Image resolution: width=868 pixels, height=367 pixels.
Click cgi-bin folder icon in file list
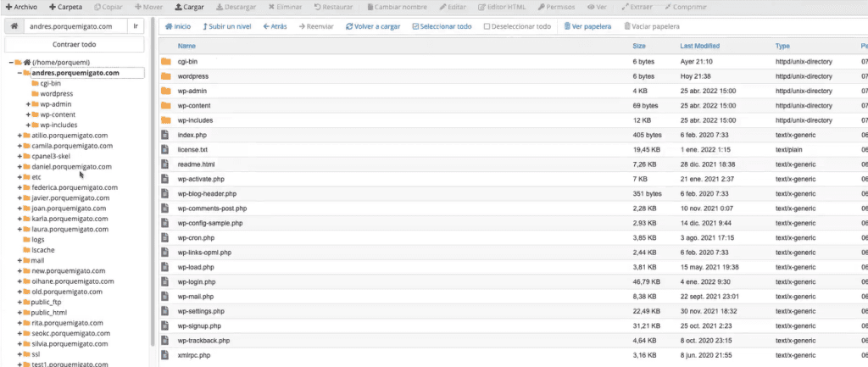165,61
